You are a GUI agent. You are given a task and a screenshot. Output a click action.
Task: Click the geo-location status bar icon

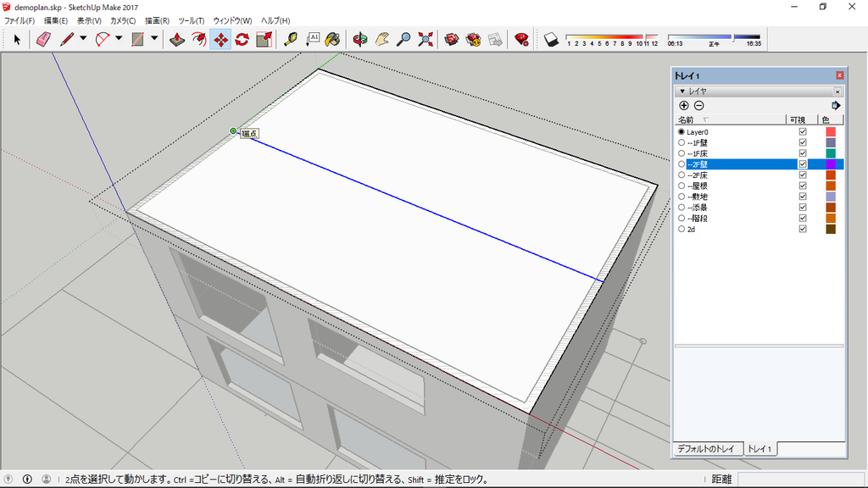pos(8,480)
